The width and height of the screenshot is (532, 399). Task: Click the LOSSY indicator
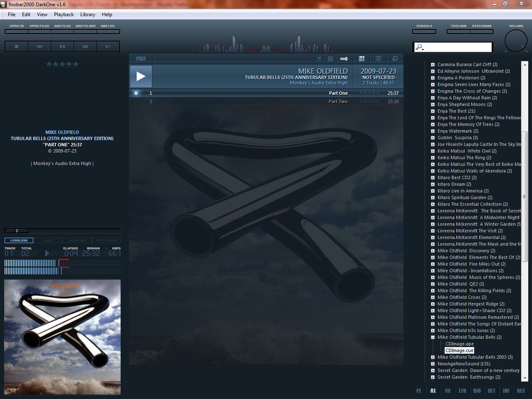48,240
